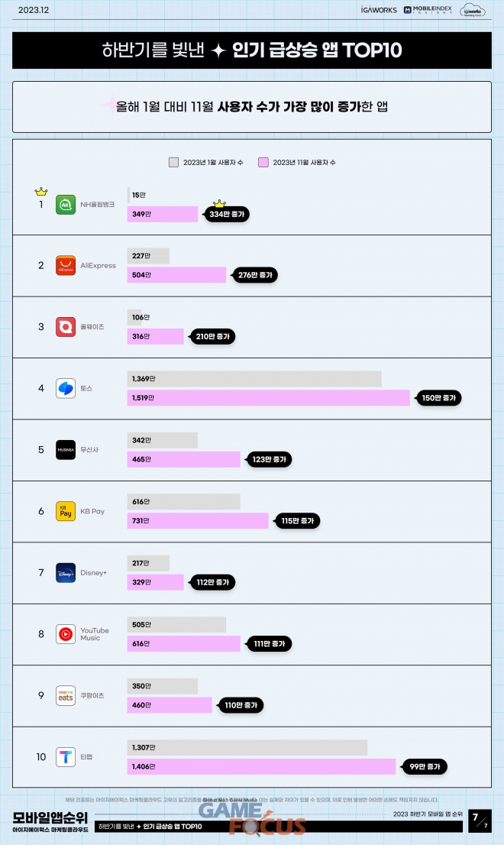The image size is (504, 845).
Task: Click the IGAWORKS logo at top
Action: 379,10
